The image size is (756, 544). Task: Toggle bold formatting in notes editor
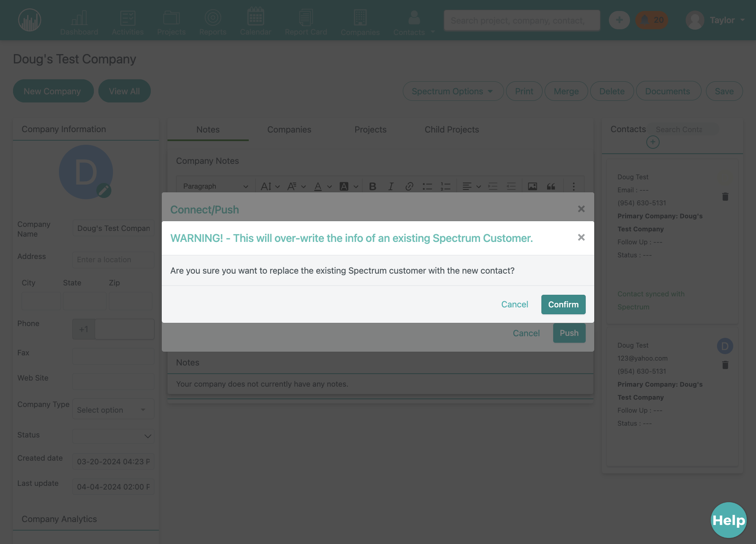[x=372, y=186]
